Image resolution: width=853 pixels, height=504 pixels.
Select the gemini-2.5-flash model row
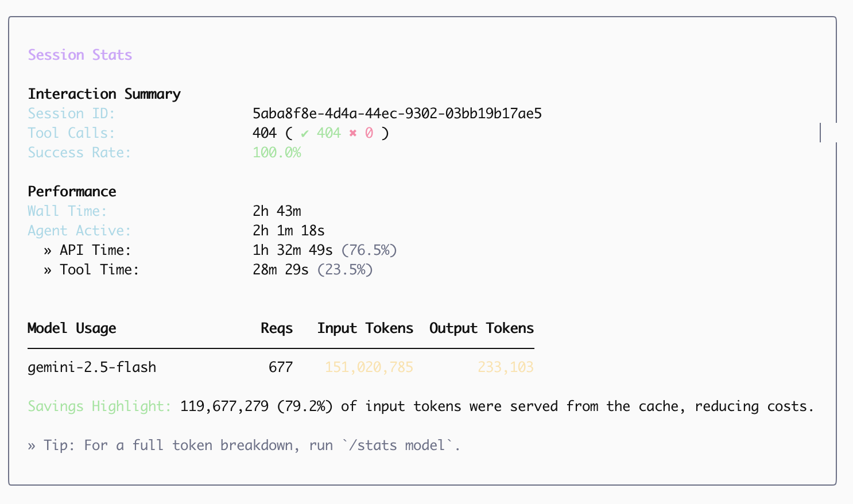pyautogui.click(x=92, y=367)
